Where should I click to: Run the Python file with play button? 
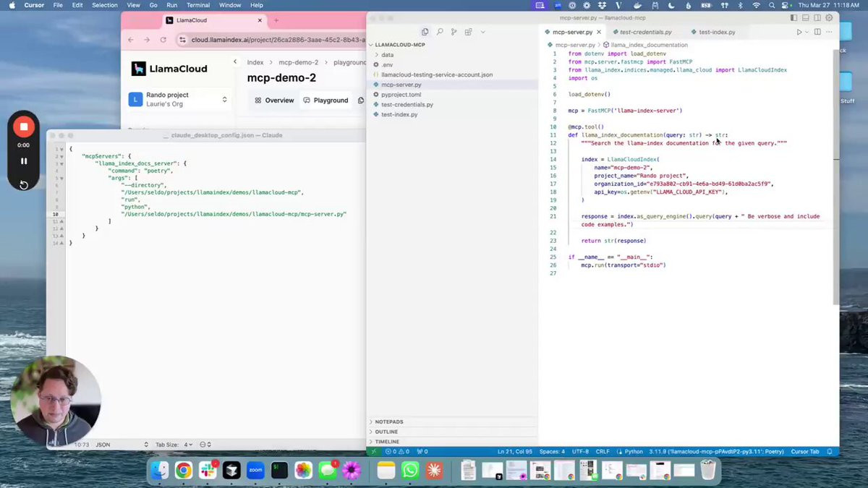[x=799, y=32]
